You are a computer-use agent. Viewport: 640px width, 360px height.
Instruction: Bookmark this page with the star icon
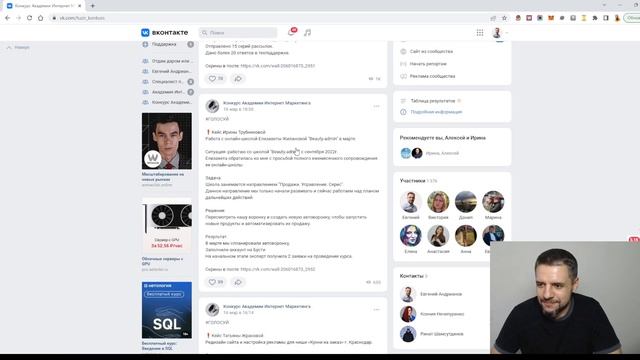(x=504, y=18)
